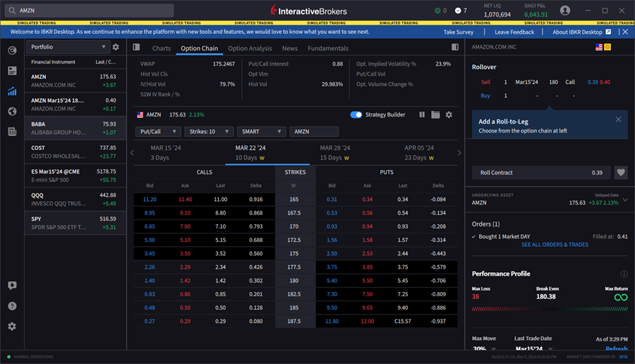Close the Add a Roll-to-Leg tooltip
635x364 pixels.
click(618, 119)
